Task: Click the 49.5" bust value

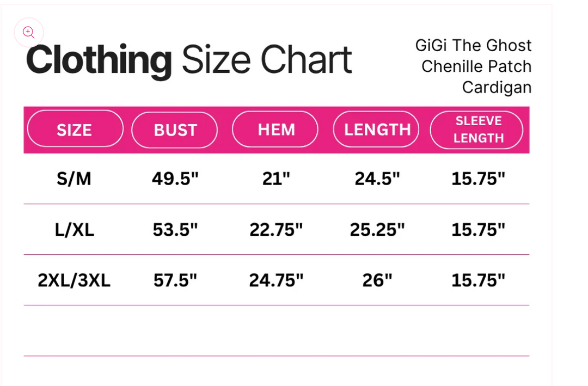Action: (x=175, y=179)
